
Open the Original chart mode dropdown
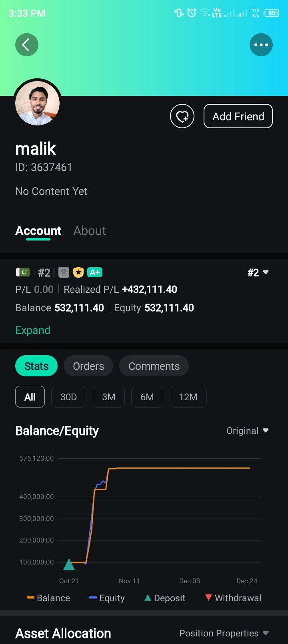[x=247, y=431]
